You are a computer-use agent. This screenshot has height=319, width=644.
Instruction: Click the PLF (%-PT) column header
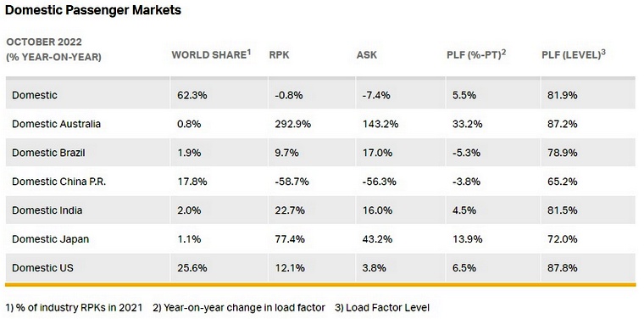click(x=476, y=54)
